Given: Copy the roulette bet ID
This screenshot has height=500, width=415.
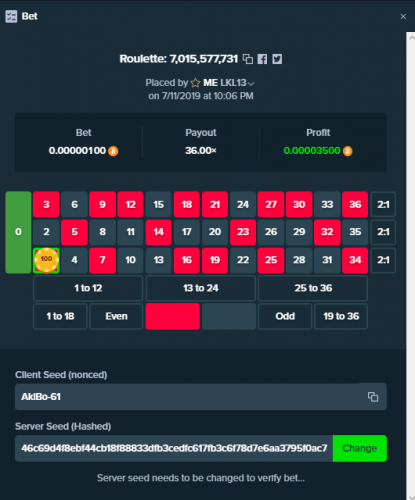Looking at the screenshot, I should point(248,59).
